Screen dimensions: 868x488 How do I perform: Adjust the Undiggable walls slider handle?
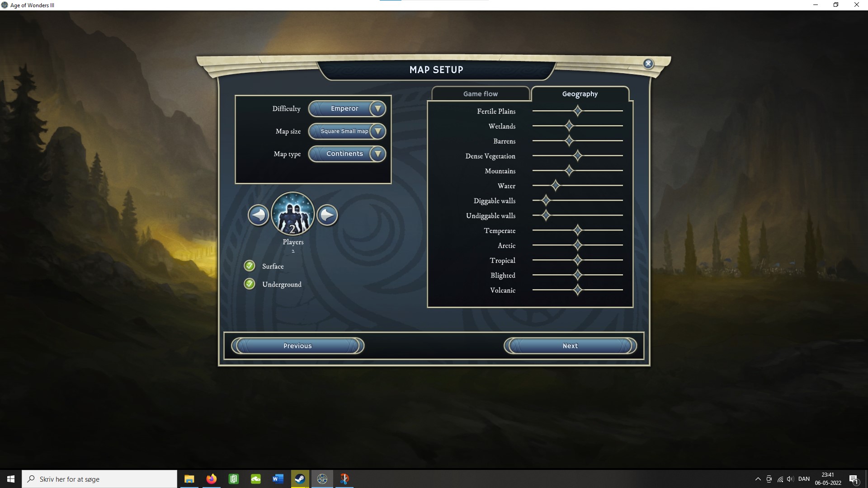[546, 215]
